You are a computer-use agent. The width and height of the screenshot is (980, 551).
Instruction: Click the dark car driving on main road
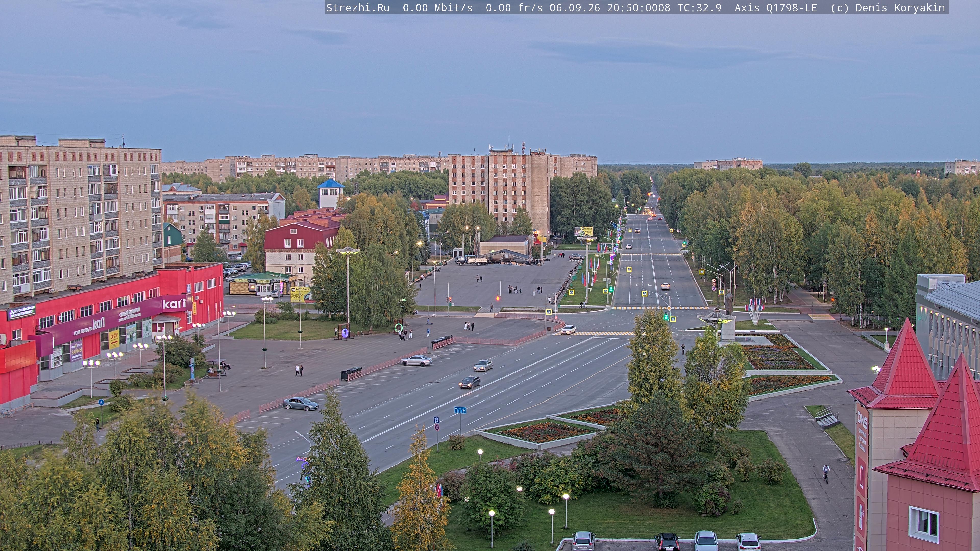click(470, 382)
